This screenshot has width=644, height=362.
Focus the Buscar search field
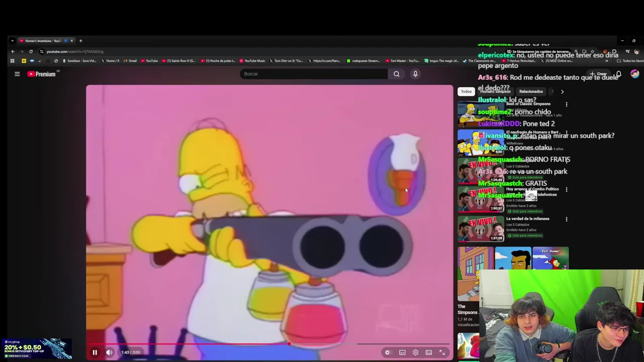[314, 74]
